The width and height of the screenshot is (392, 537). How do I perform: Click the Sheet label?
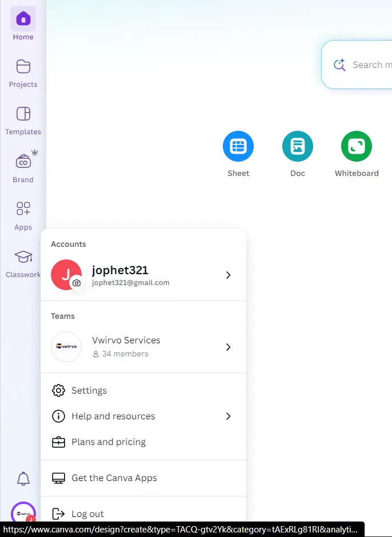(x=238, y=173)
